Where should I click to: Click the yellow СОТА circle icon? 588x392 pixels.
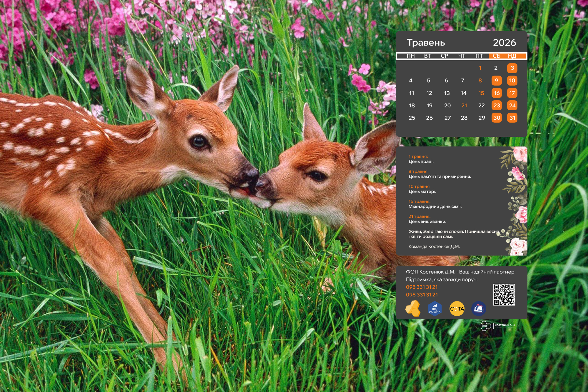click(x=457, y=309)
